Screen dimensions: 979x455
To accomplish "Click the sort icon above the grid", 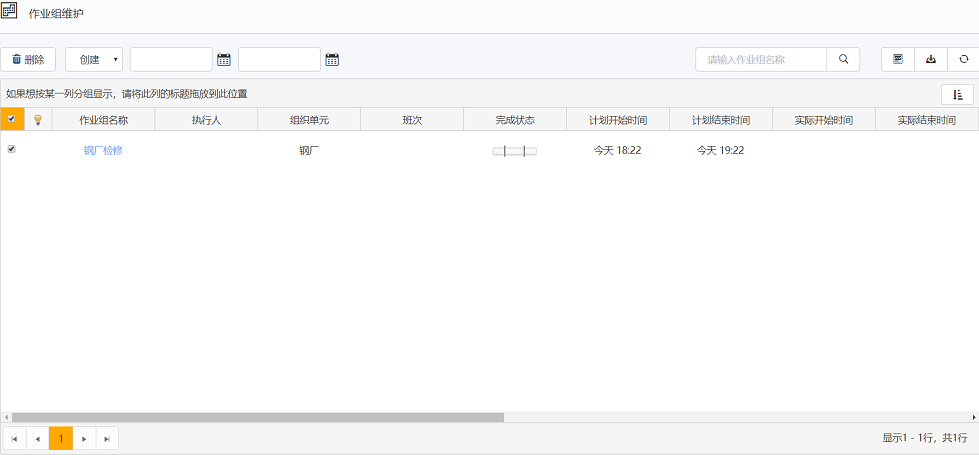I will coord(957,94).
